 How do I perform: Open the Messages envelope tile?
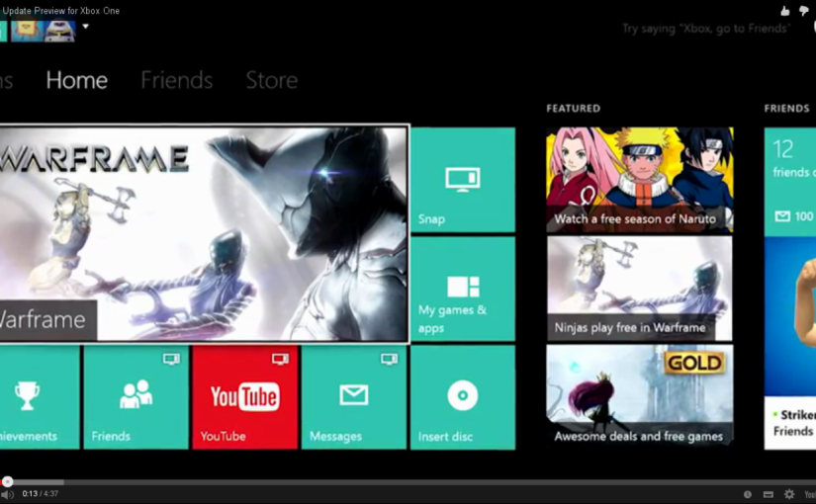tap(354, 397)
